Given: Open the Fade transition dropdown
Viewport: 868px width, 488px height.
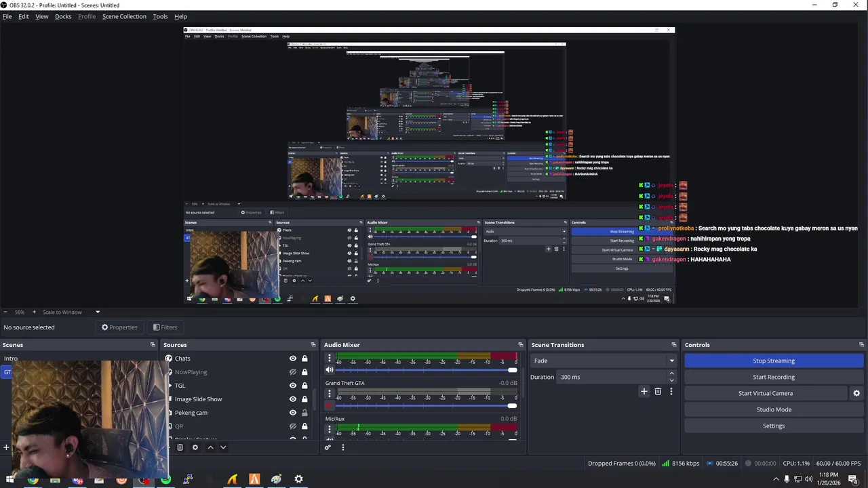Looking at the screenshot, I should [604, 361].
